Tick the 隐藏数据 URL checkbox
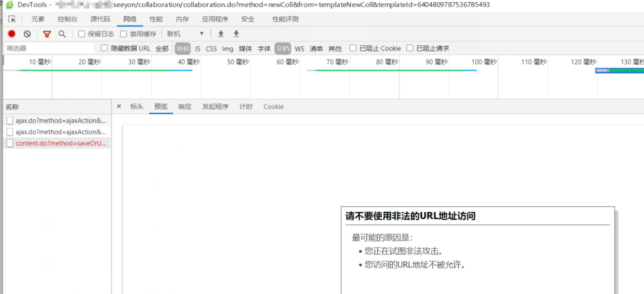Viewport: 644px width, 294px height. (x=104, y=48)
